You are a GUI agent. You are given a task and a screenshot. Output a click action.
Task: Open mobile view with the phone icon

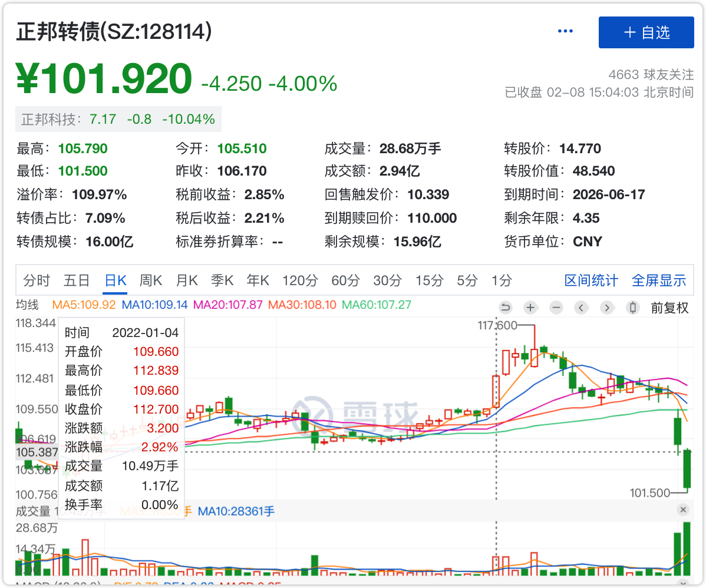tap(632, 308)
